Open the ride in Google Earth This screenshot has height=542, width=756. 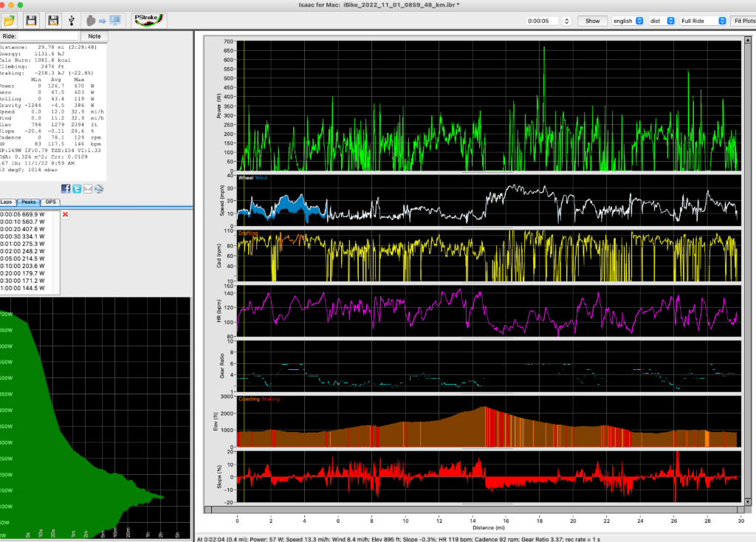pyautogui.click(x=97, y=188)
